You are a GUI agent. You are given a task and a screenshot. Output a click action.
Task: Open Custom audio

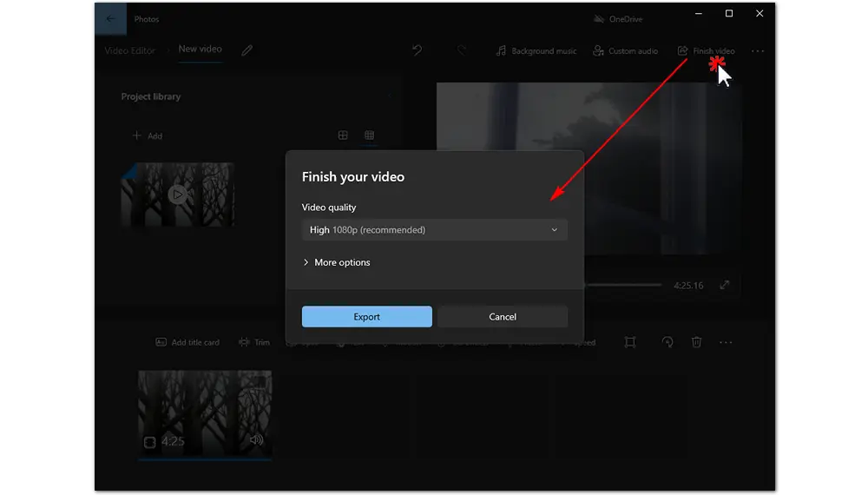625,51
